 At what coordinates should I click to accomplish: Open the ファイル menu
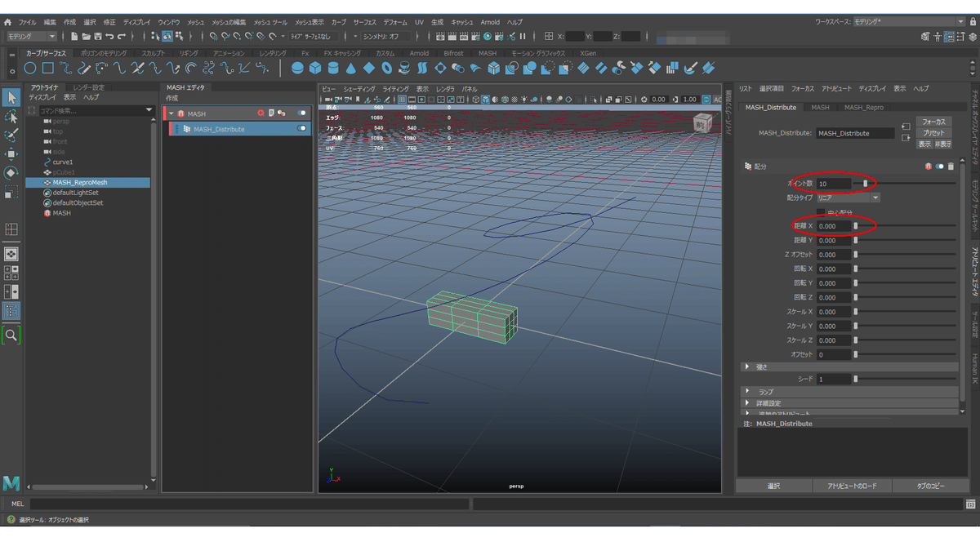pyautogui.click(x=28, y=22)
